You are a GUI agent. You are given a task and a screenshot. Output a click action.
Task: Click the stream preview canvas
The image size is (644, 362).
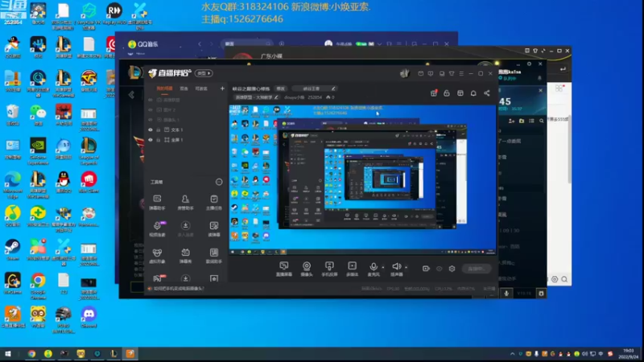[362, 179]
